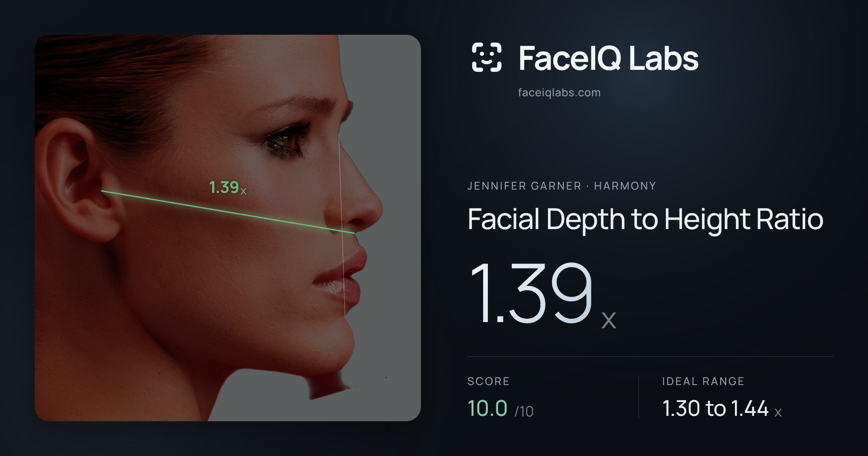This screenshot has height=456, width=868.
Task: Click the side profile face photo
Action: coord(228,228)
